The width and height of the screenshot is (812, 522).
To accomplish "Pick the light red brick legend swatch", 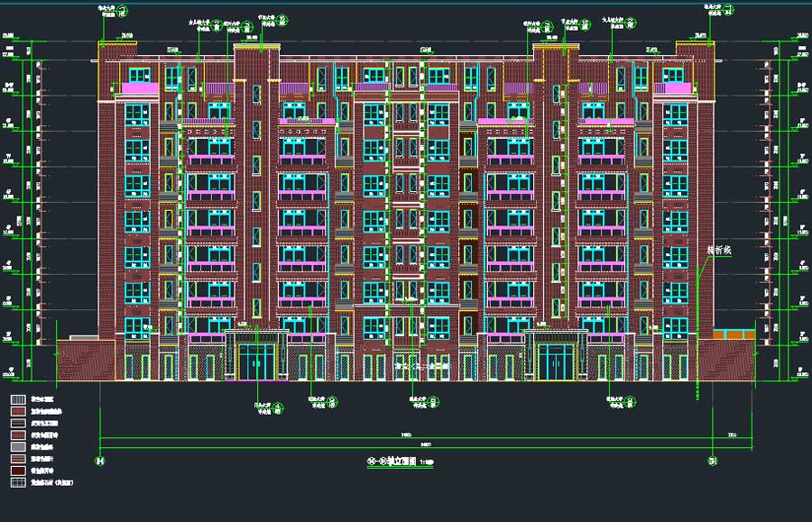I will pyautogui.click(x=18, y=411).
